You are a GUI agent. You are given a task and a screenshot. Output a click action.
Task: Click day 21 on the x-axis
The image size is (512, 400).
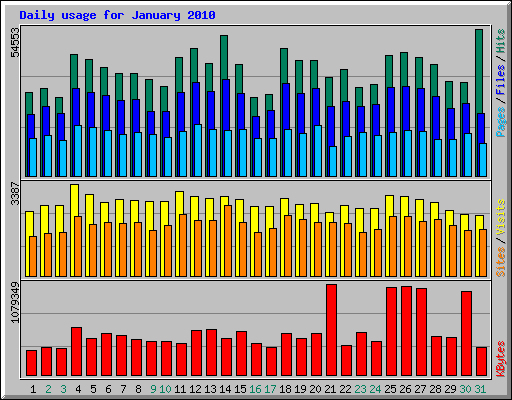[x=330, y=389]
